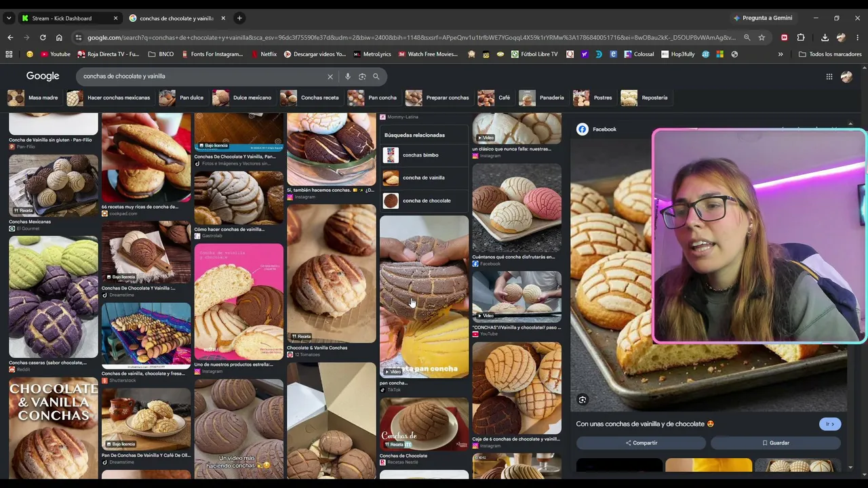Open the browser home page
This screenshot has height=488, width=868.
[59, 38]
